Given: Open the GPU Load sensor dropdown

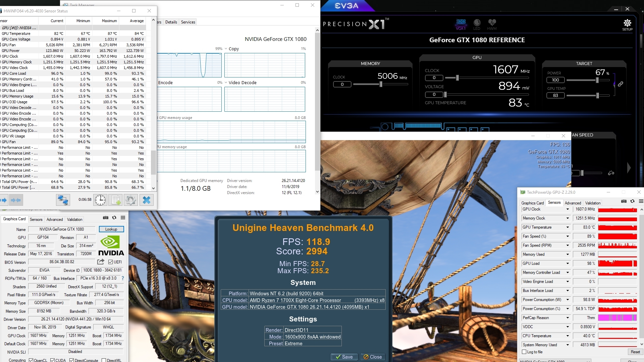Looking at the screenshot, I should pyautogui.click(x=568, y=263).
